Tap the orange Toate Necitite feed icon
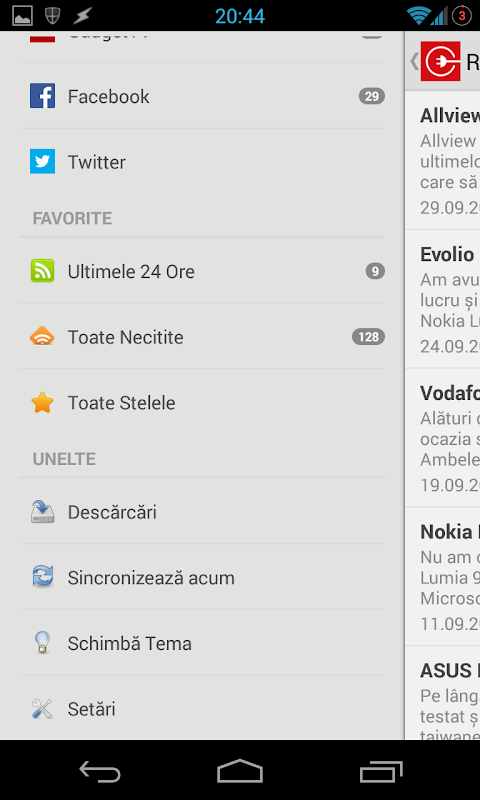Screen dimensions: 480x800 [x=42, y=337]
